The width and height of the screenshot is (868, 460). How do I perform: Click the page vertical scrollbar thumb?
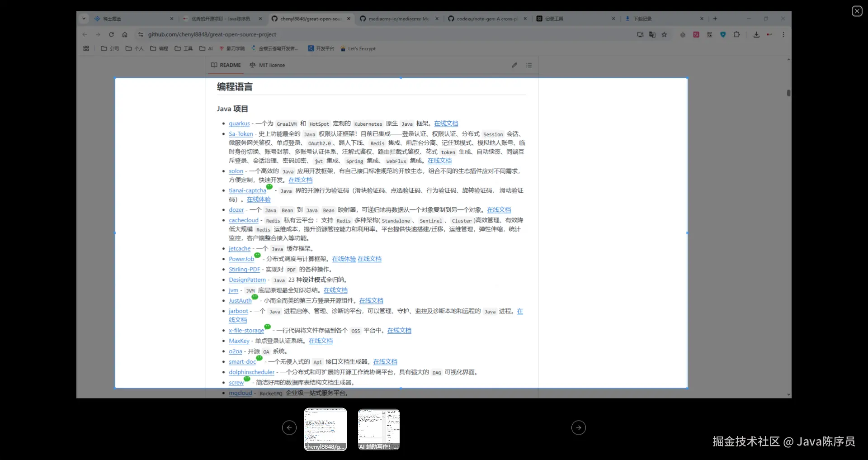[x=788, y=93]
